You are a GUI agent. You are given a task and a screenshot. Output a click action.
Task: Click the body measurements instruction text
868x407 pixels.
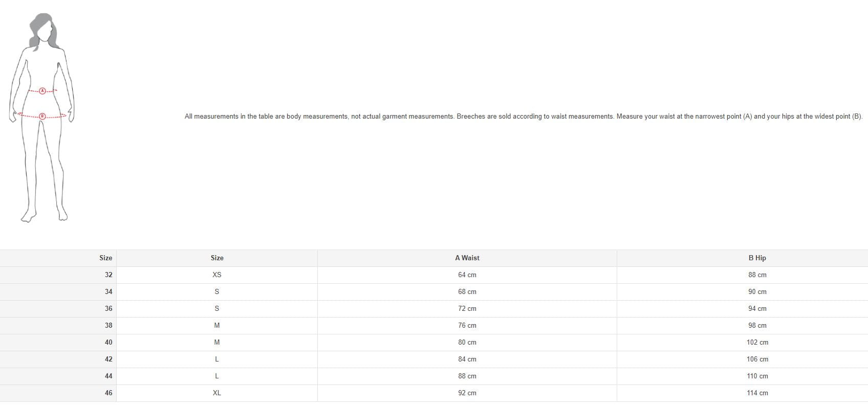click(x=523, y=117)
